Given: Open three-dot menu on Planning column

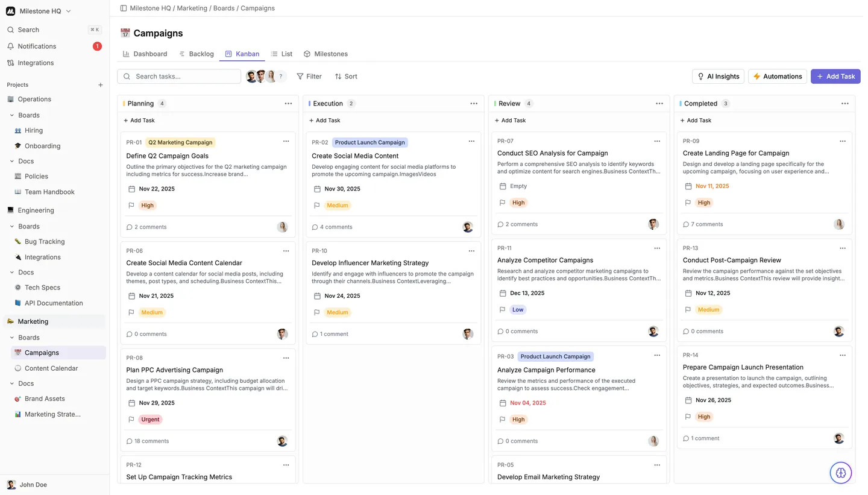Looking at the screenshot, I should tap(288, 104).
